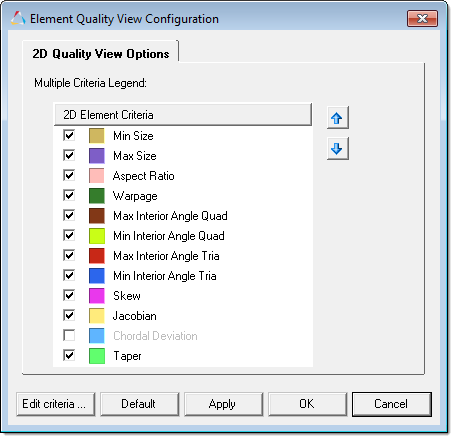Viewport: 454px width, 439px height.
Task: Select the Skew row label
Action: 127,296
